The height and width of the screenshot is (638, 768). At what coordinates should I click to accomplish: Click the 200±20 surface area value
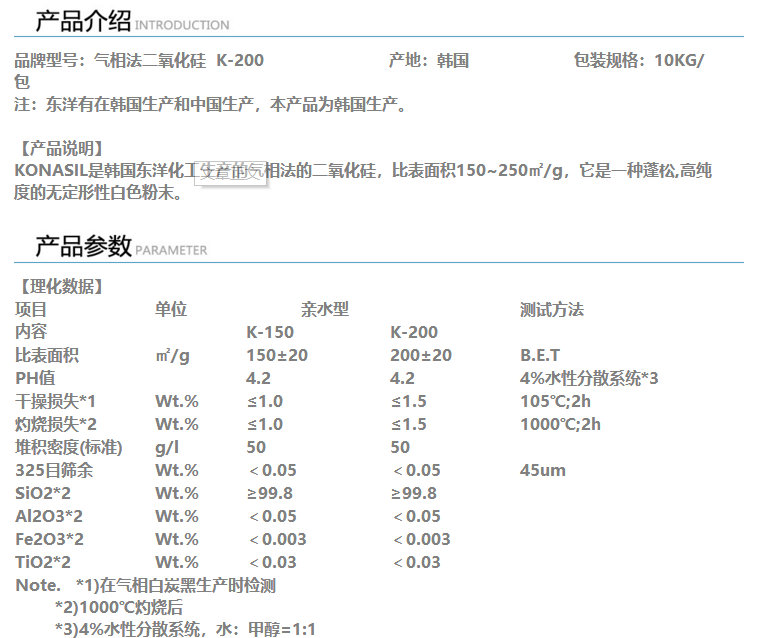421,356
